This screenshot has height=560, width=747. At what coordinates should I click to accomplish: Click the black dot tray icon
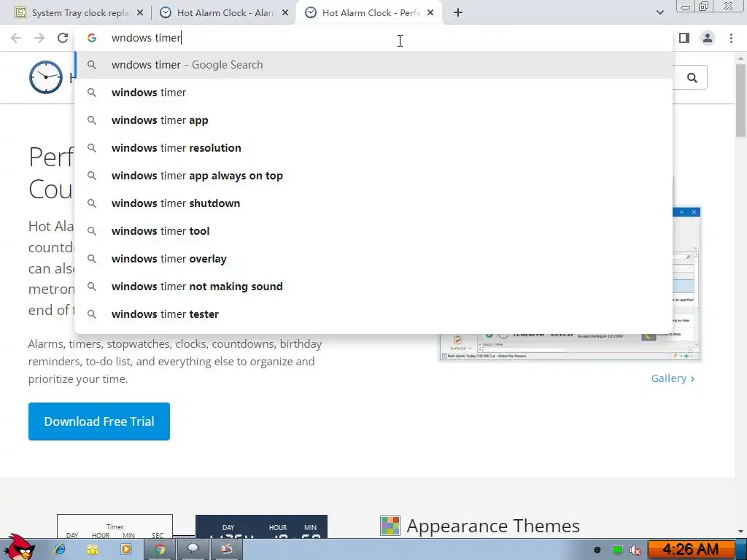click(x=597, y=550)
